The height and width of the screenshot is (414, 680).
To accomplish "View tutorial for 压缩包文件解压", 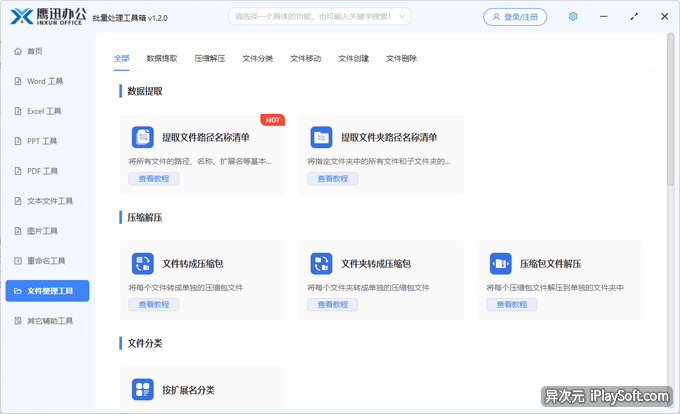I will (x=512, y=305).
